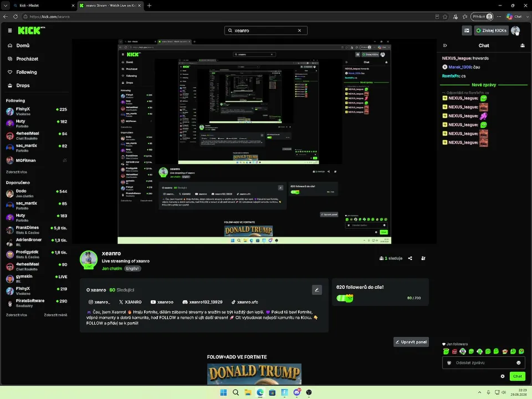
Task: Open the hamburger sidebar menu
Action: (10, 30)
